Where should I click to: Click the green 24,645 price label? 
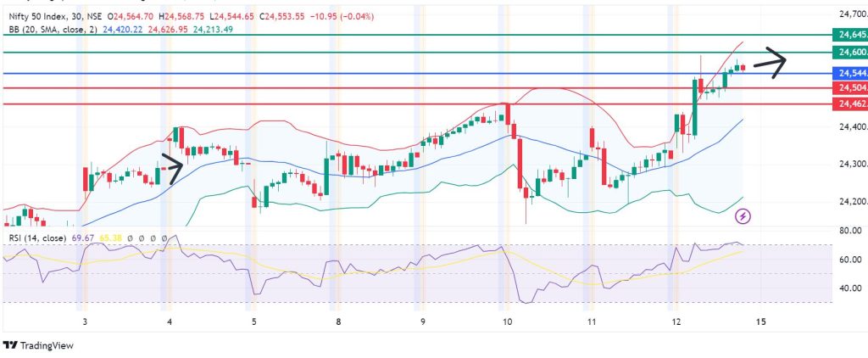(x=850, y=35)
